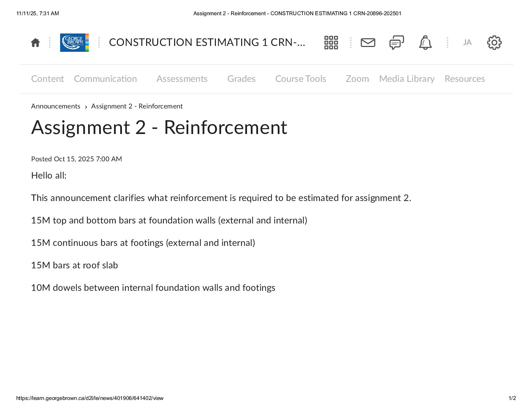Expand the Course Tools menu
The height and width of the screenshot is (411, 532).
coord(301,79)
